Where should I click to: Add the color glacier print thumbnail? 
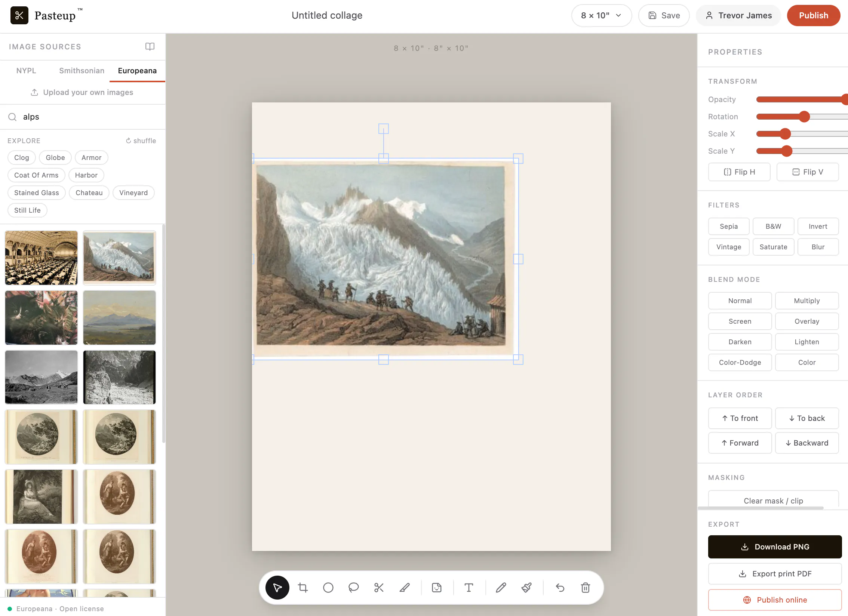tap(119, 258)
